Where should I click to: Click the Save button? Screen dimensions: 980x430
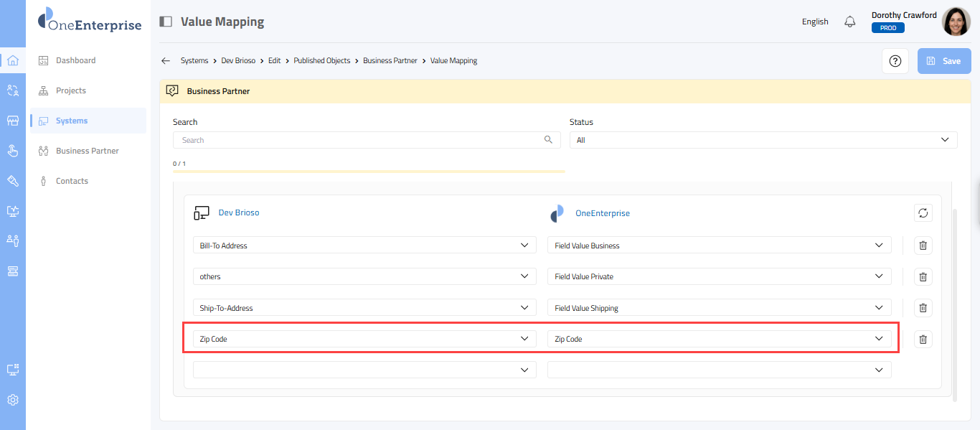pyautogui.click(x=943, y=61)
